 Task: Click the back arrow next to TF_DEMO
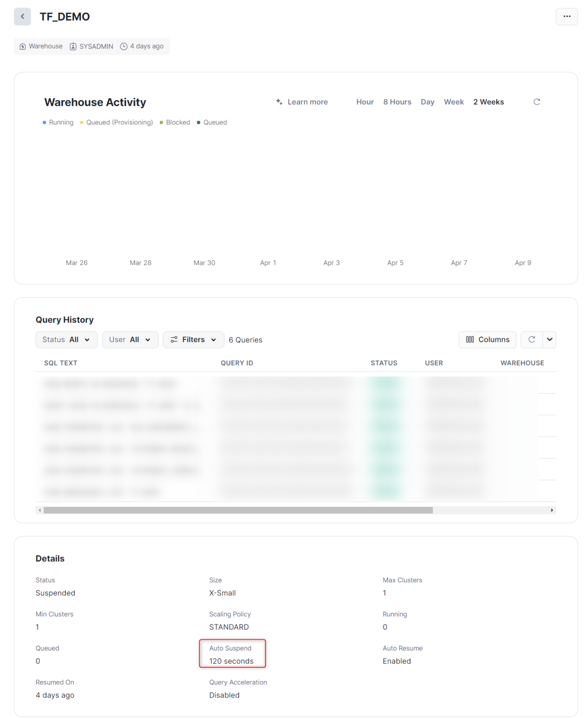[x=22, y=16]
